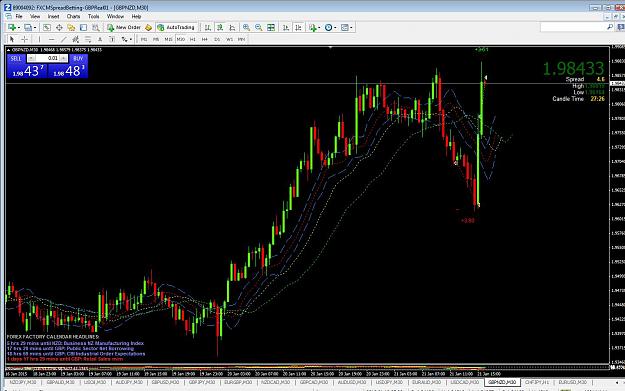Open the Profiles toolbar icon
The image size is (625, 391).
(28, 28)
